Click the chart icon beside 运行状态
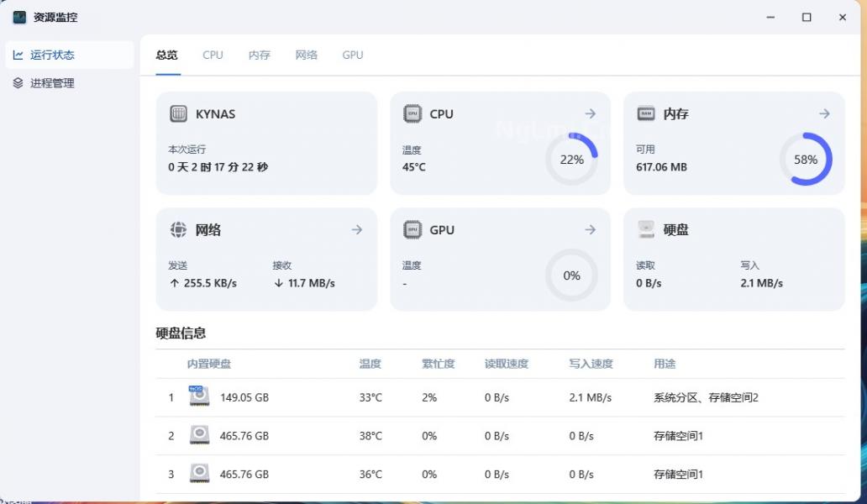This screenshot has height=504, width=867. (18, 55)
